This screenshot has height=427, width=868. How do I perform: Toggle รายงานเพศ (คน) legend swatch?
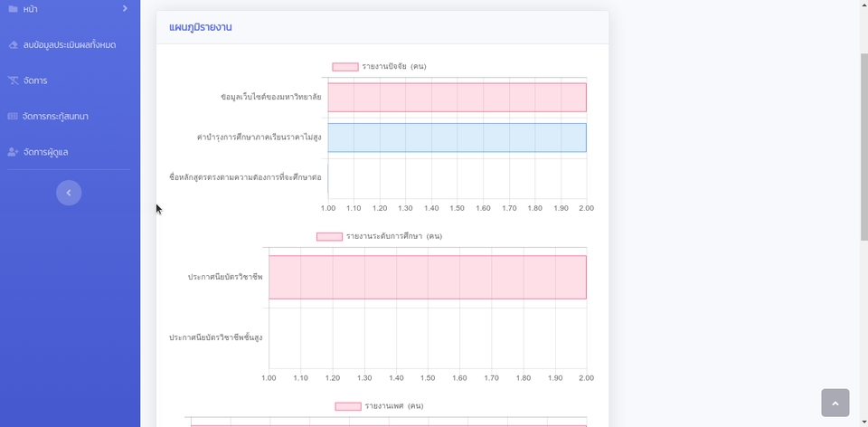[348, 406]
